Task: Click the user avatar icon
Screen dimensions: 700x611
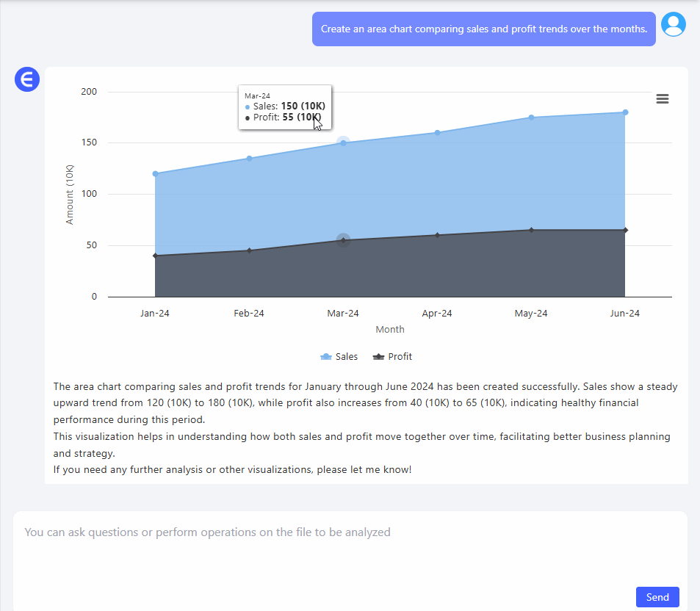Action: click(x=673, y=24)
